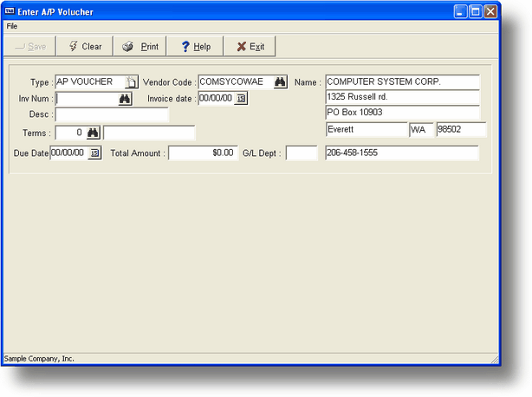Image resolution: width=532 pixels, height=397 pixels.
Task: Click the Terms description field
Action: (x=149, y=133)
